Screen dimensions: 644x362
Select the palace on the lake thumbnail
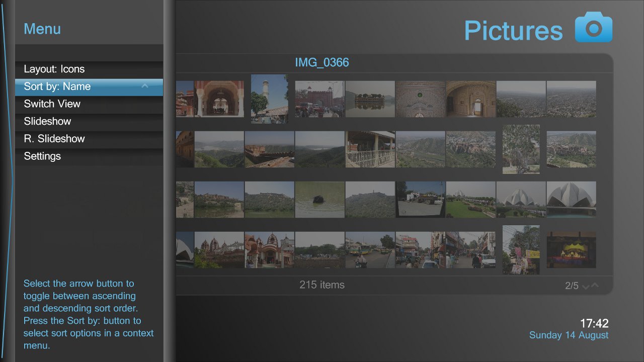point(370,99)
